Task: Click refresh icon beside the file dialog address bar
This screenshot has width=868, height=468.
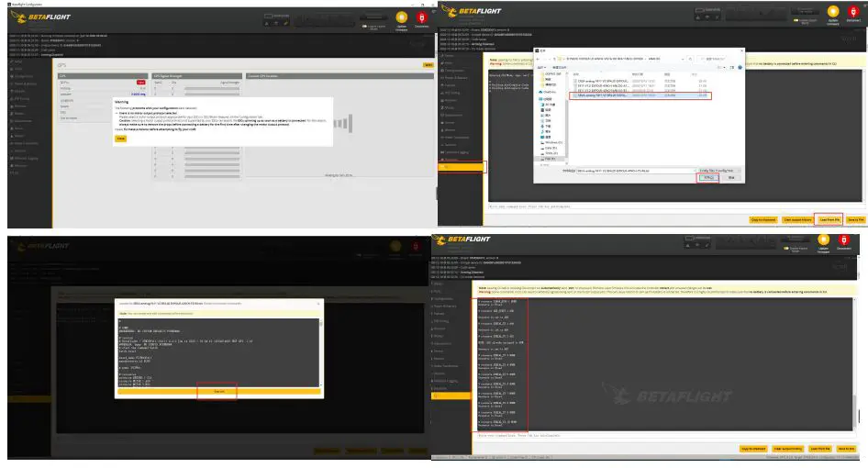Action: point(690,59)
